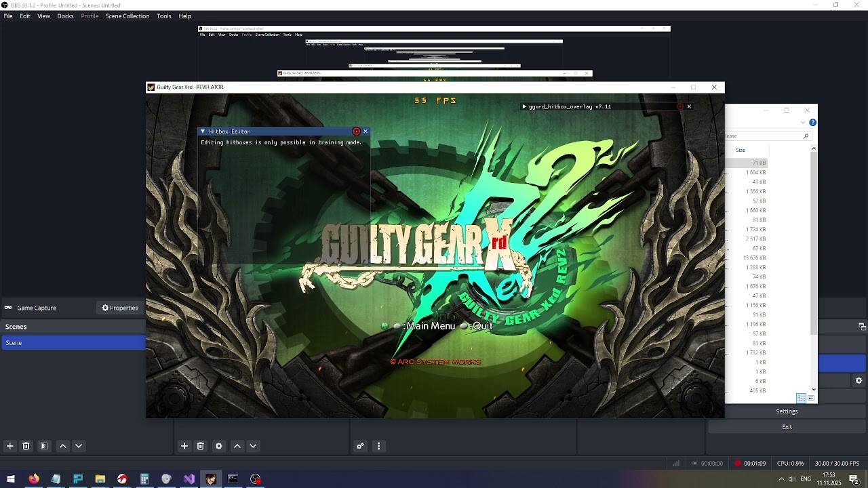868x488 pixels.
Task: Open the View menu in OBS
Action: point(43,16)
